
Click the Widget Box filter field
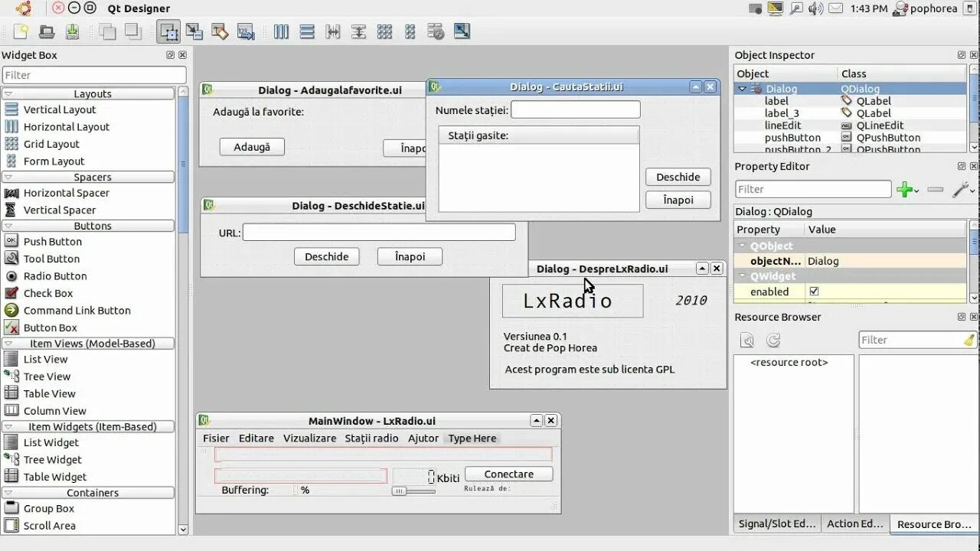pos(94,75)
